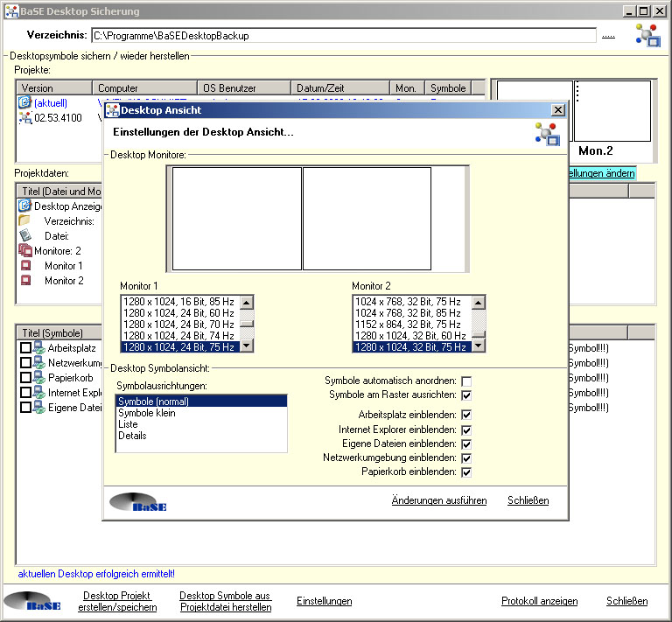Click the network icon in the dialog header
This screenshot has width=672, height=622.
coord(547,133)
